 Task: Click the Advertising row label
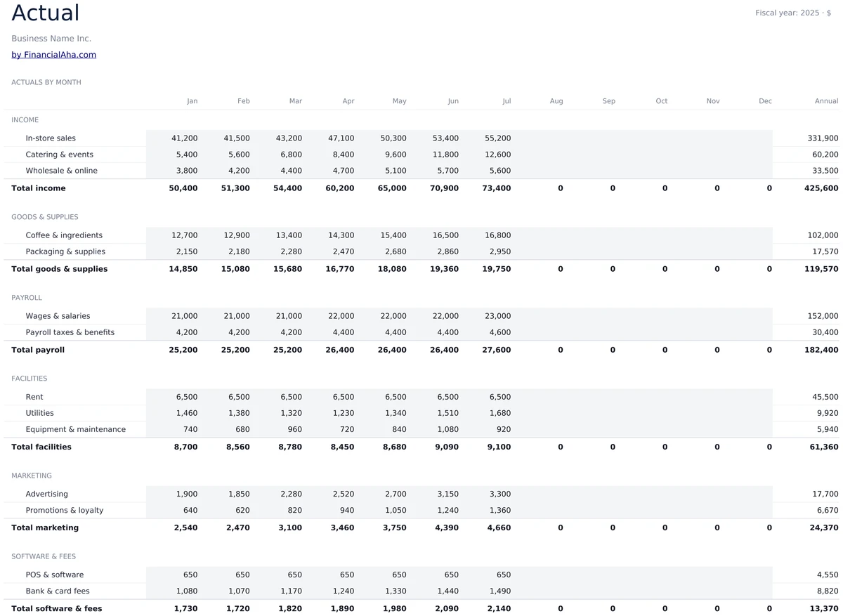click(46, 494)
